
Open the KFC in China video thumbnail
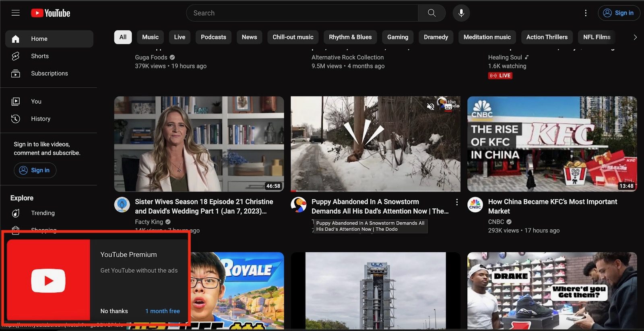click(x=552, y=144)
